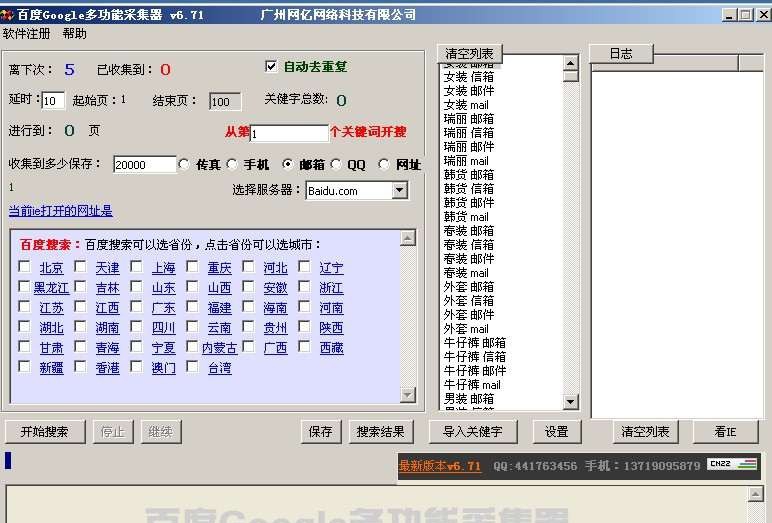
Task: Select keyword 韩货 信箱 in the list
Action: tap(469, 189)
